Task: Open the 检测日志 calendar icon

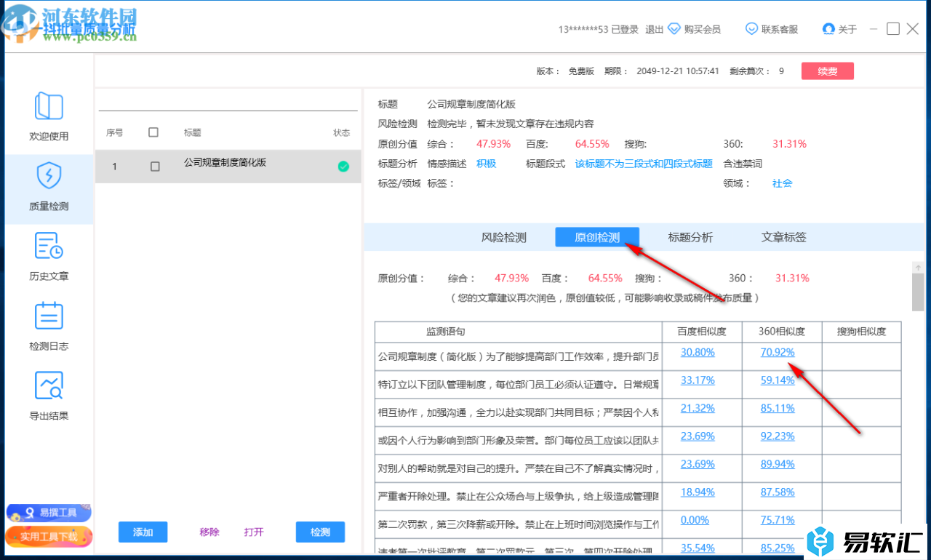Action: pyautogui.click(x=49, y=316)
